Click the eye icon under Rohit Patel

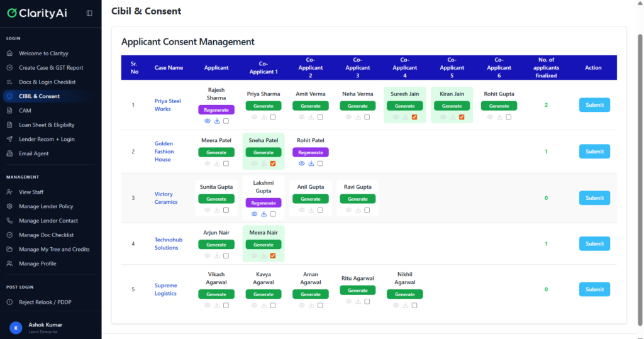pos(301,164)
